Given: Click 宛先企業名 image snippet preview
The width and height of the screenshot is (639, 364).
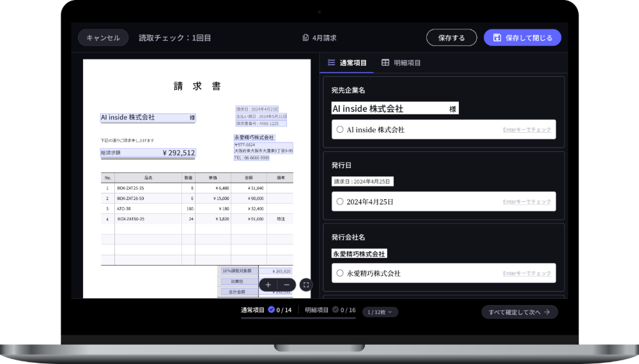Looking at the screenshot, I should tap(395, 109).
